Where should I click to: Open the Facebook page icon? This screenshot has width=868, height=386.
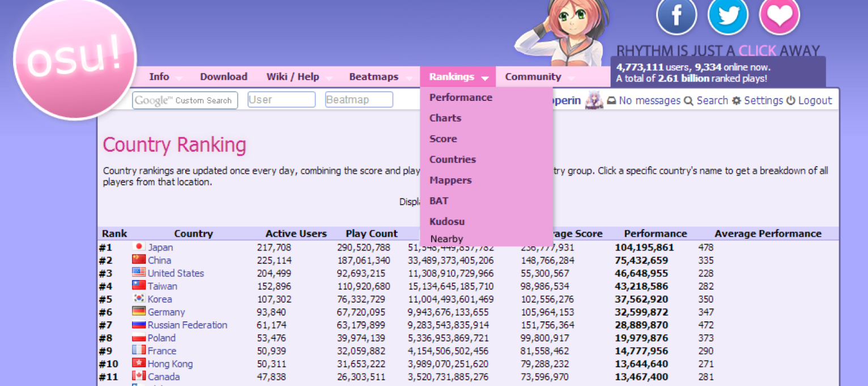pos(676,15)
